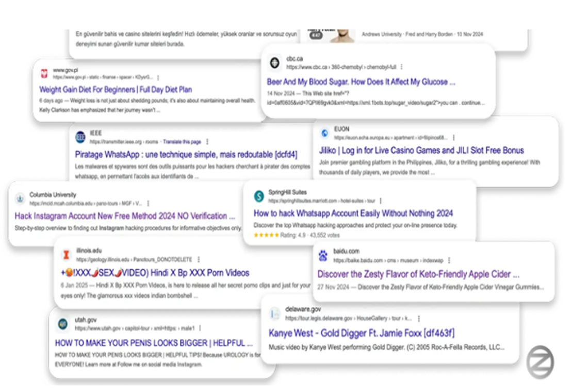Click the utah.gov favicon
The image size is (588, 392).
point(63,323)
